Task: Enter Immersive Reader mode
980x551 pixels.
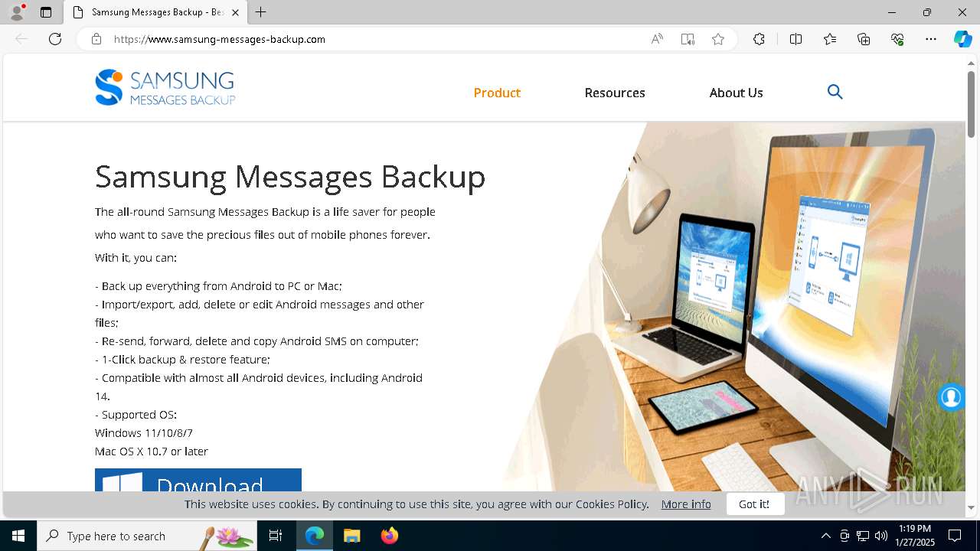Action: click(x=688, y=39)
